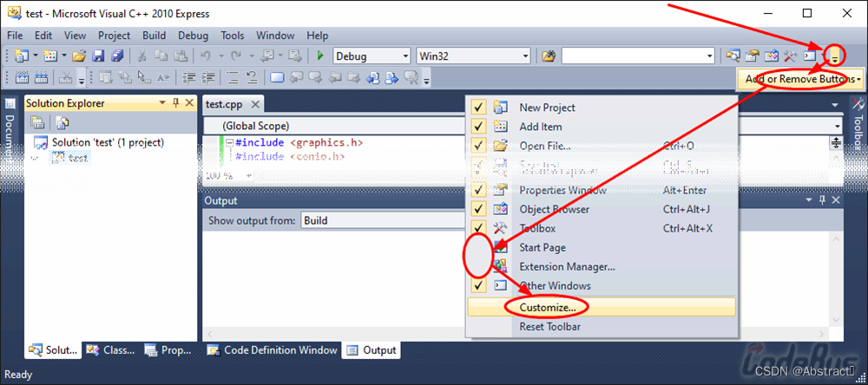The height and width of the screenshot is (385, 868).
Task: Select Customize... in the menu
Action: (547, 307)
